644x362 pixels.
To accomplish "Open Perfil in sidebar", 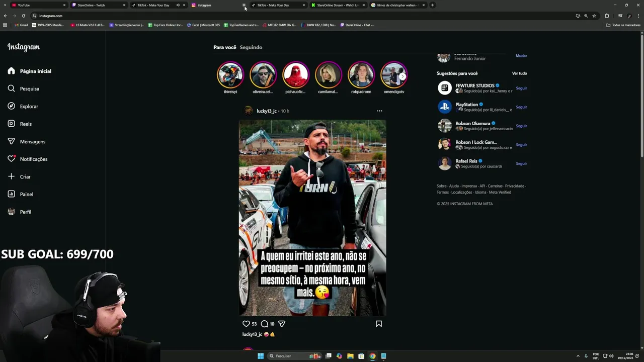I will (20, 212).
